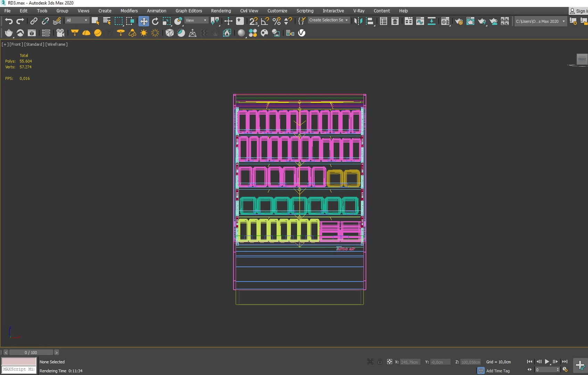The height and width of the screenshot is (375, 588).
Task: Click the Edit Named Selection Sets icon
Action: tap(302, 21)
